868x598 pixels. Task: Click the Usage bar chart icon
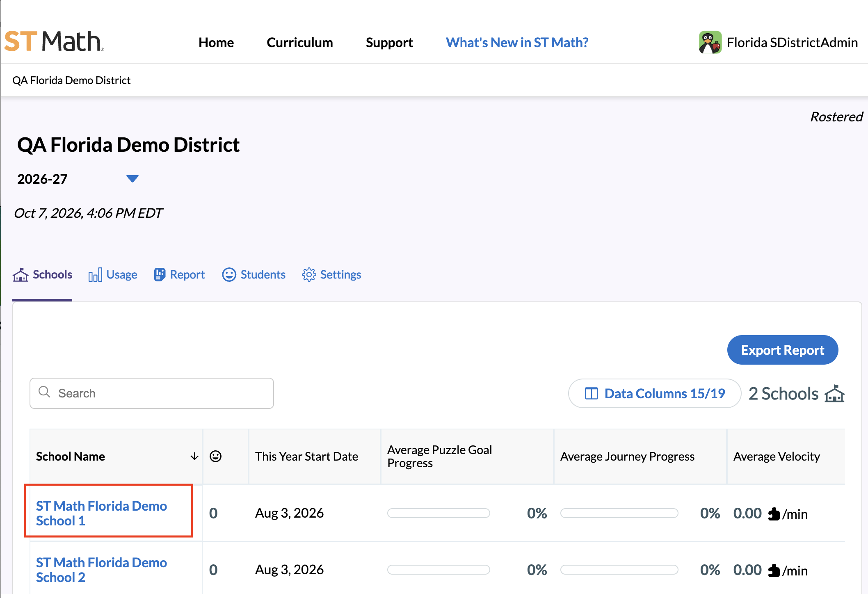pos(95,275)
